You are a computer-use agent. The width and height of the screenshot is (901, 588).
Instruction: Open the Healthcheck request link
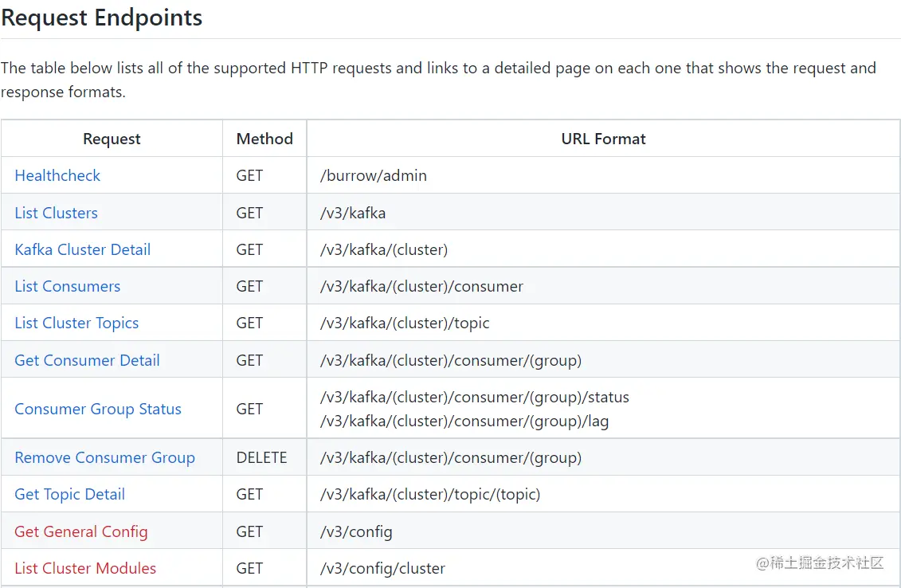pyautogui.click(x=57, y=175)
